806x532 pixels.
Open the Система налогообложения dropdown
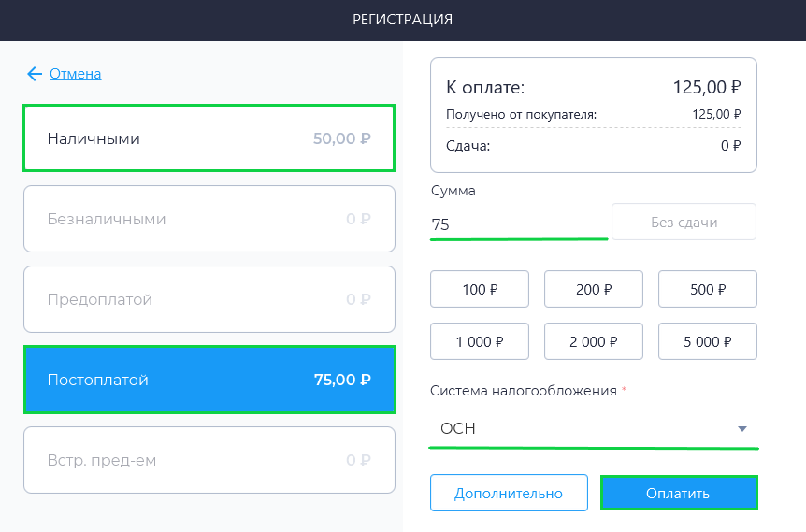(x=594, y=428)
